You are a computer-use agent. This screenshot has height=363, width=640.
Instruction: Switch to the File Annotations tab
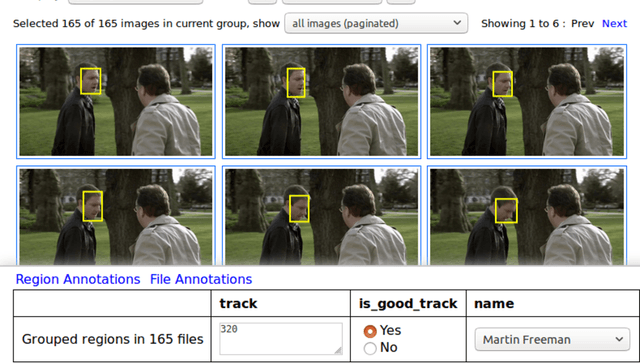point(201,279)
